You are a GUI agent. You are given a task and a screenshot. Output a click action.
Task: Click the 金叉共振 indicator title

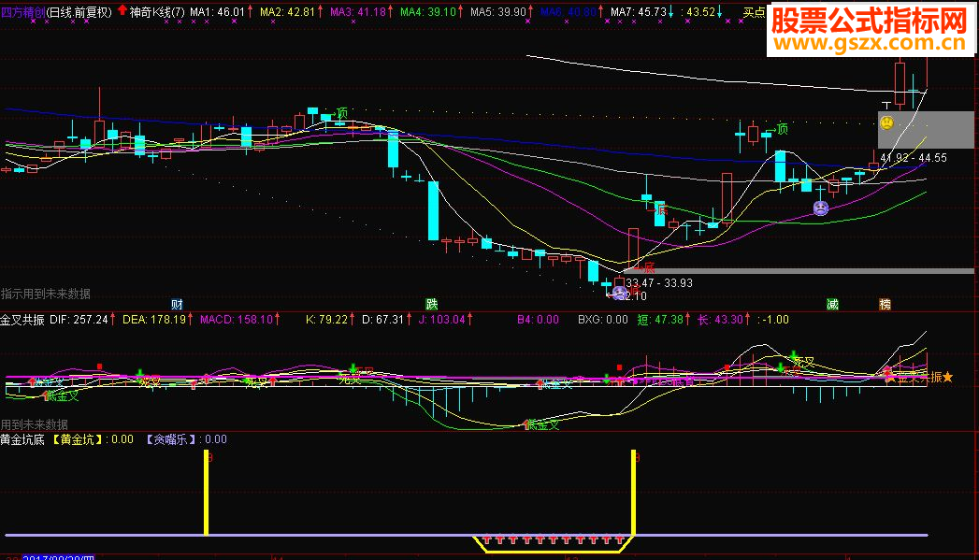(22, 320)
